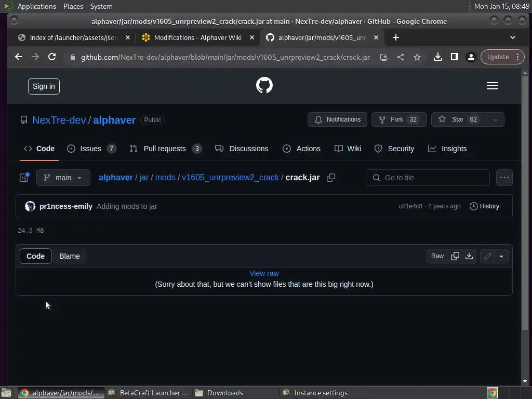
Task: Open Chrome profile avatar icon
Action: (471, 57)
